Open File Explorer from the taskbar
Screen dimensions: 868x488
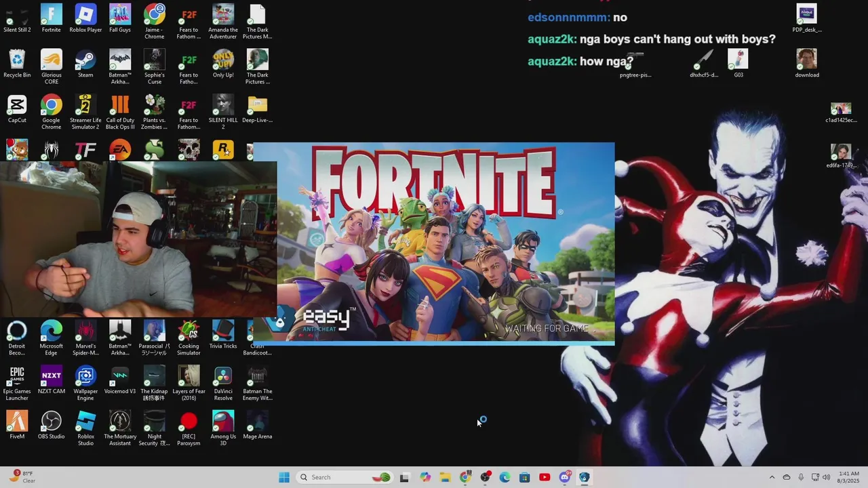pyautogui.click(x=445, y=477)
